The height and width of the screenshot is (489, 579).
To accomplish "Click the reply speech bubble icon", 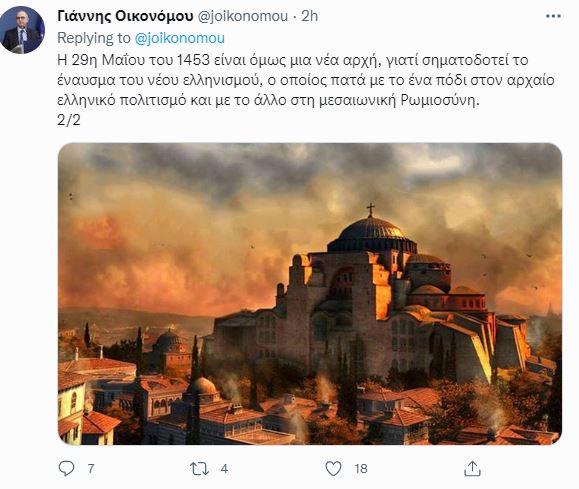I will tap(66, 468).
